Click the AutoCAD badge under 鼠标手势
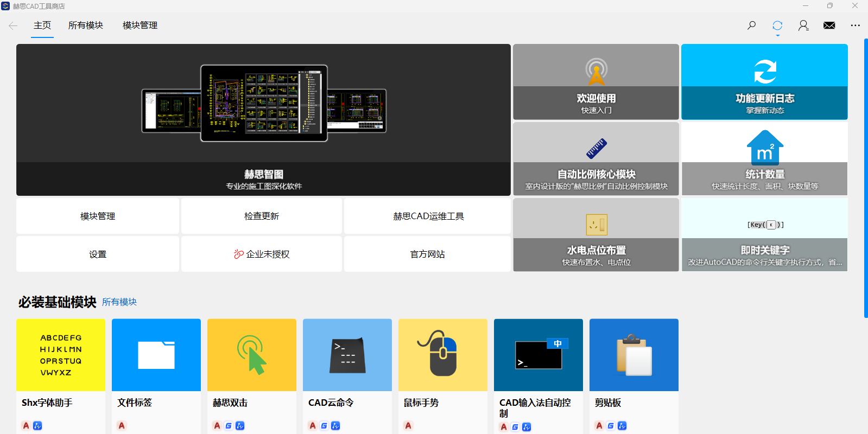The height and width of the screenshot is (434, 868). click(x=408, y=426)
